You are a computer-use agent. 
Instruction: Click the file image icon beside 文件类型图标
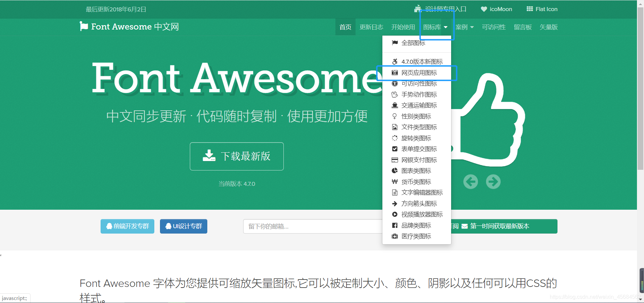(395, 127)
